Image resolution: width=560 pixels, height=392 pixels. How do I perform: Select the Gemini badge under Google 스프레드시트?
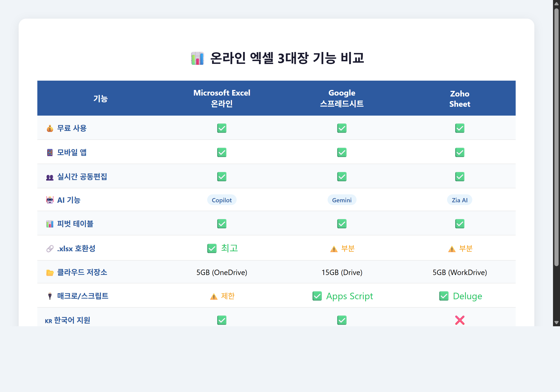pos(342,200)
